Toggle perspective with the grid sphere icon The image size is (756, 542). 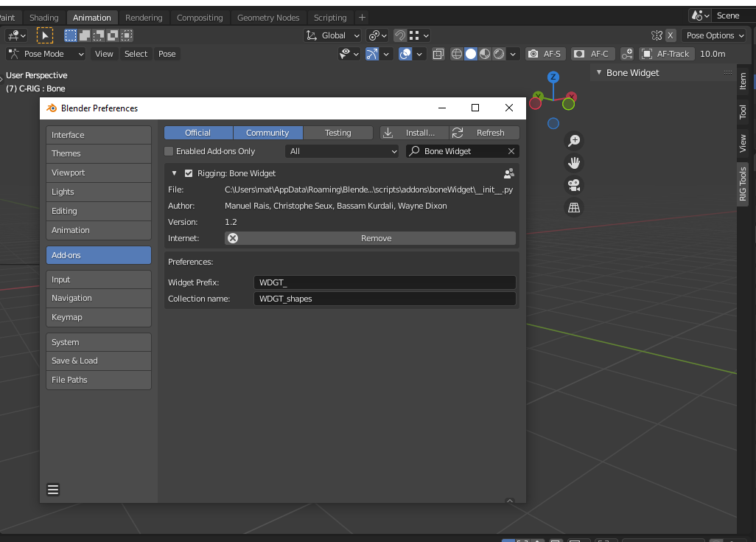click(x=574, y=208)
